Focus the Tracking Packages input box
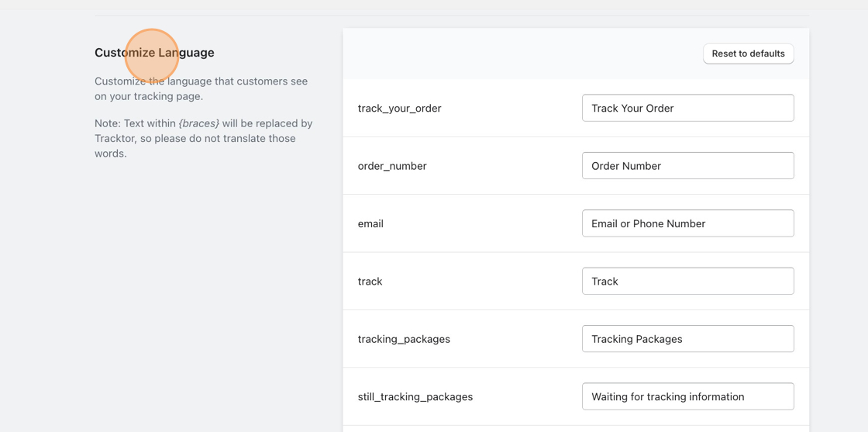The image size is (868, 432). click(688, 338)
